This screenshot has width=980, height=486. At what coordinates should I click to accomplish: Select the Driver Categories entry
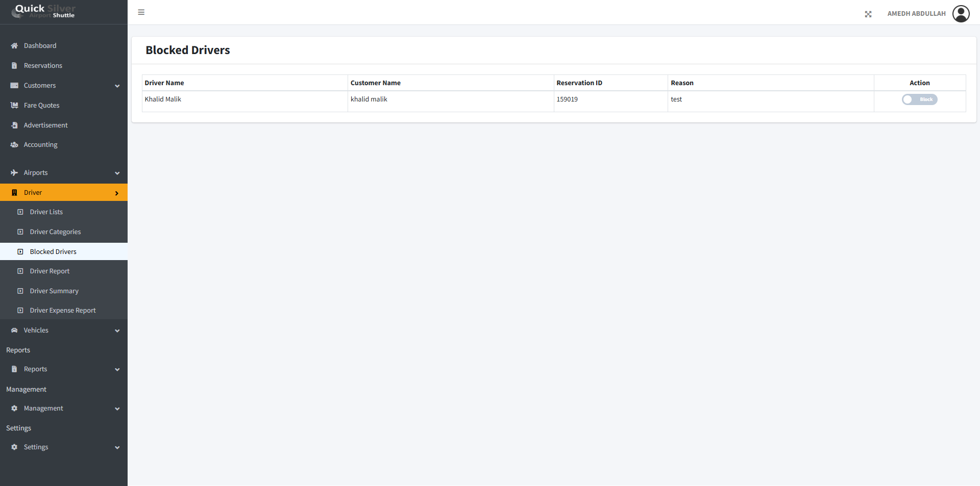(x=55, y=232)
